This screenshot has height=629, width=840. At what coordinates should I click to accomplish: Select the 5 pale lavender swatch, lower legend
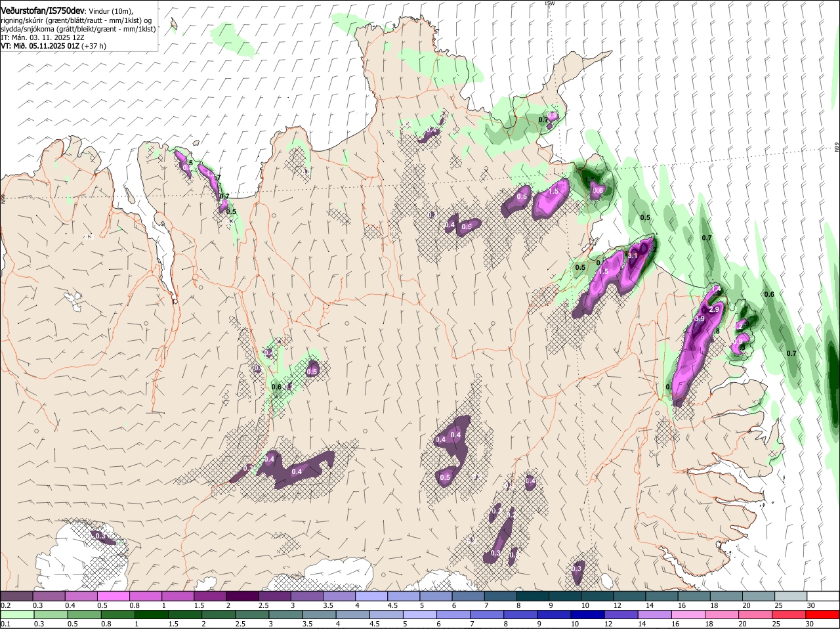click(x=421, y=615)
